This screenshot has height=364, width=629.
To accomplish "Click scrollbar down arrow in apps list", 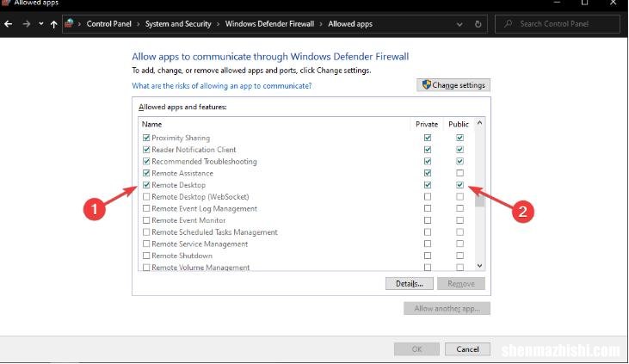I will [479, 265].
